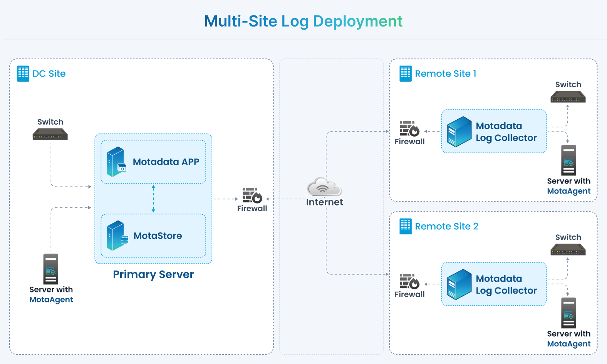The width and height of the screenshot is (607, 364).
Task: Click Remote Site 1 MotaAgent server icon
Action: point(569,160)
